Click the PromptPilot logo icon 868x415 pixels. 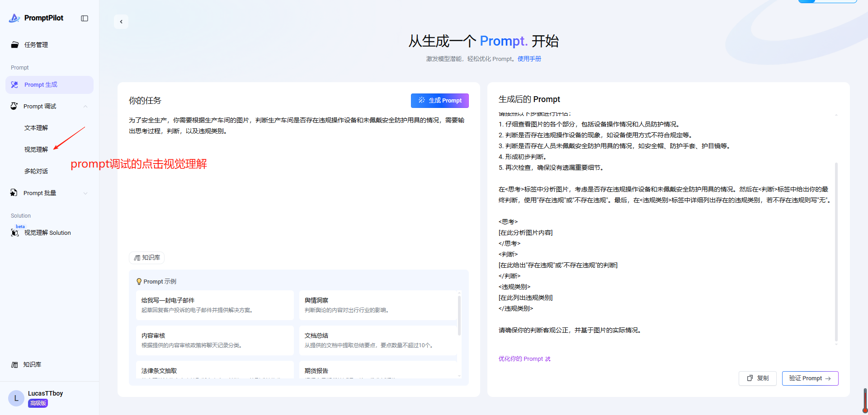pos(14,18)
